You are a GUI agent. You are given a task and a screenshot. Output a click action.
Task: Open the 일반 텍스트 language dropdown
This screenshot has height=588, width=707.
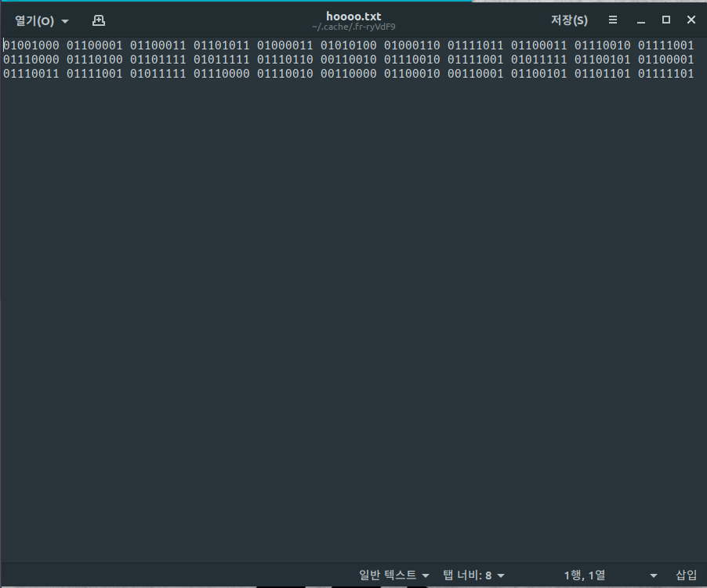coord(394,575)
